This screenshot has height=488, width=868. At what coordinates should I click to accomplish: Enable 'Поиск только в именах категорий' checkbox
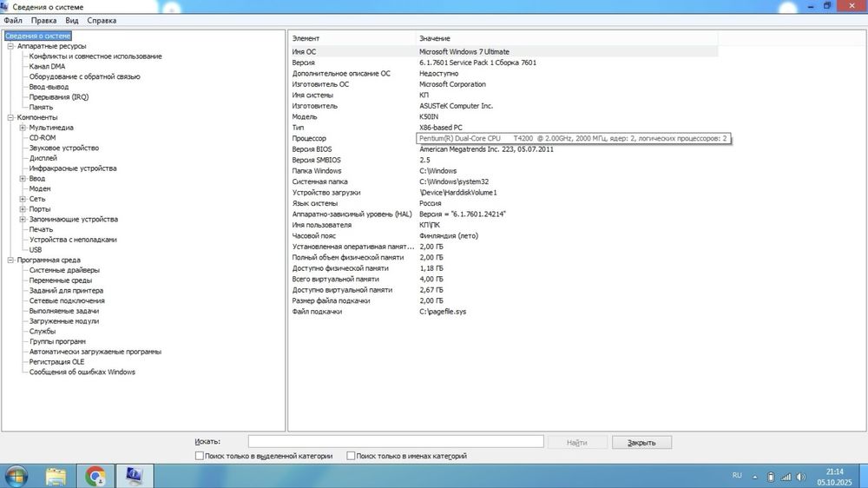[351, 456]
